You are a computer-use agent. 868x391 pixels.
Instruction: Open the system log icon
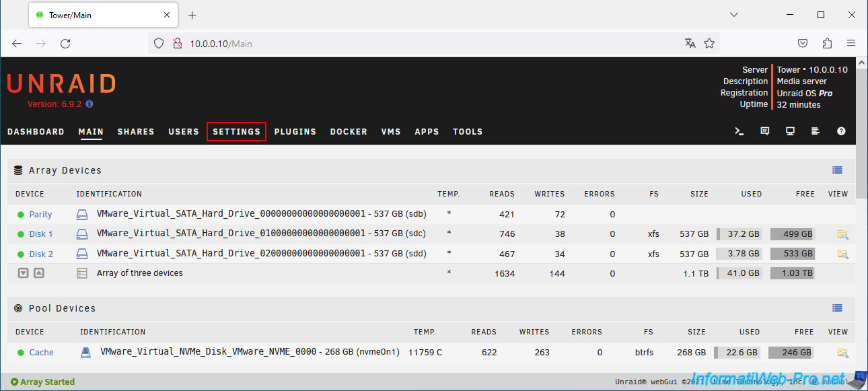(x=816, y=131)
